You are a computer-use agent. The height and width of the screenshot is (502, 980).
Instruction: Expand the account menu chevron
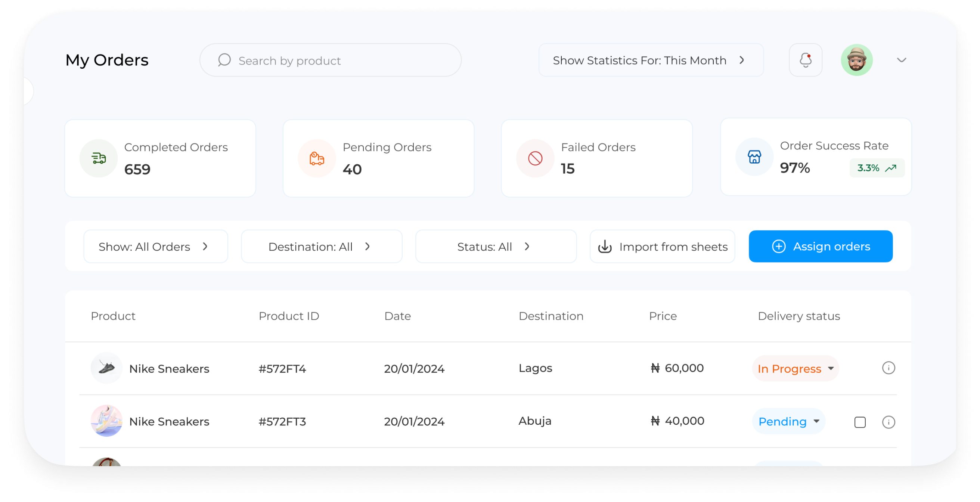click(901, 60)
